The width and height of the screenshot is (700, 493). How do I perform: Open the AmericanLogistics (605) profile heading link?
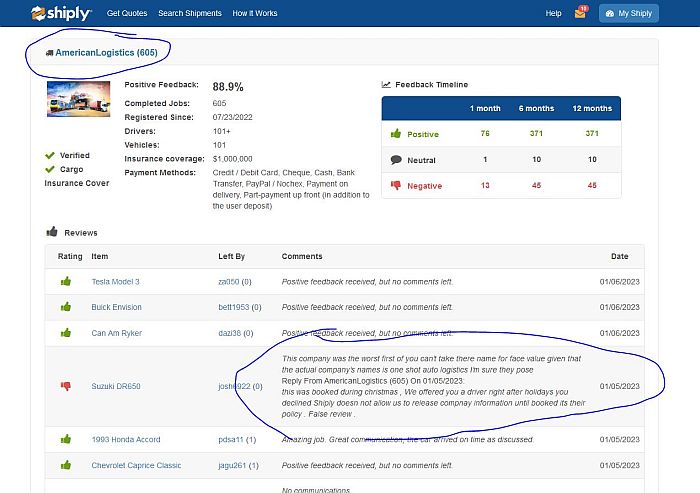click(x=106, y=53)
